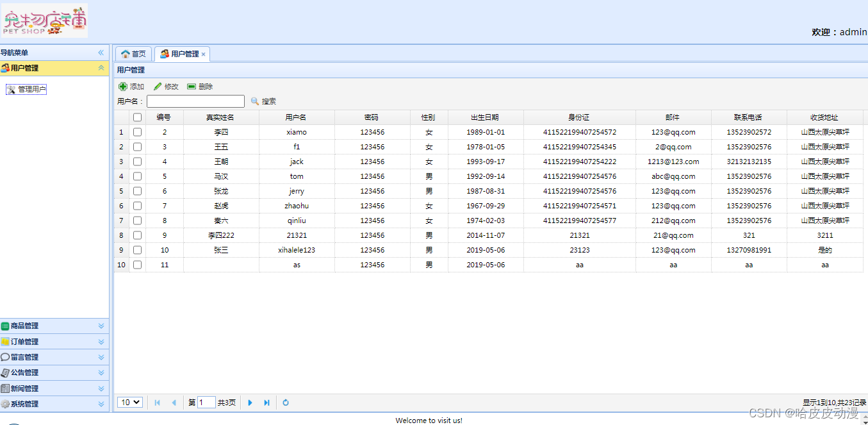This screenshot has width=868, height=425.
Task: Check the box for row 赵虎
Action: pyautogui.click(x=137, y=206)
